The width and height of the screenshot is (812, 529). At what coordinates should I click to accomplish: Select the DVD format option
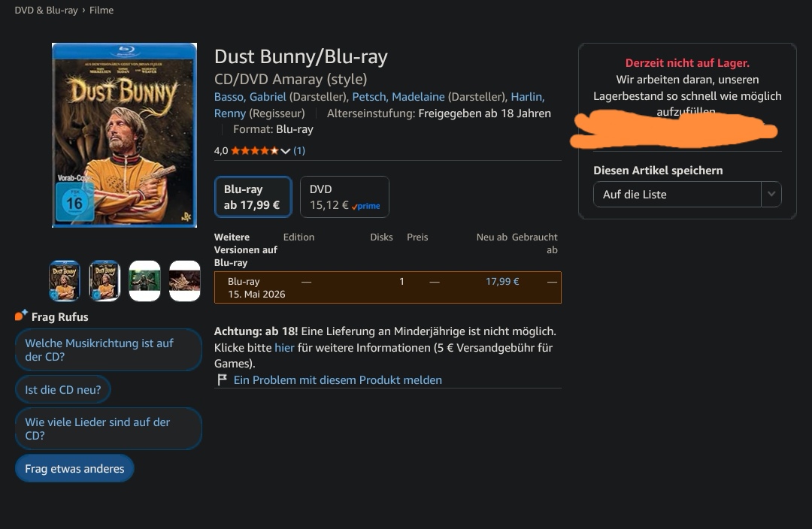[x=344, y=197]
